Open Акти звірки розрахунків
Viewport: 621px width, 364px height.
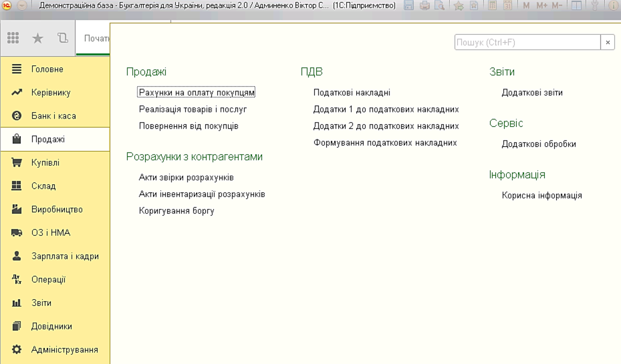coord(186,177)
